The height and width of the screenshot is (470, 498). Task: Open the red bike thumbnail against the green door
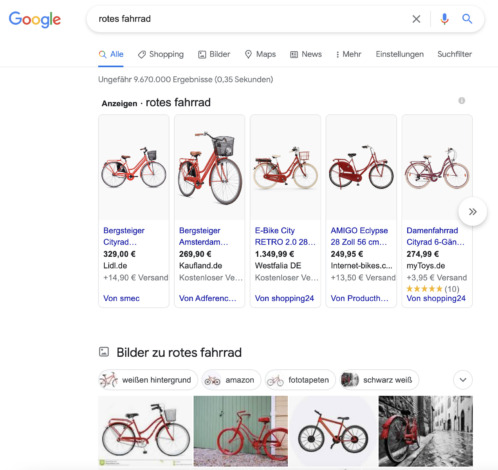(x=241, y=431)
